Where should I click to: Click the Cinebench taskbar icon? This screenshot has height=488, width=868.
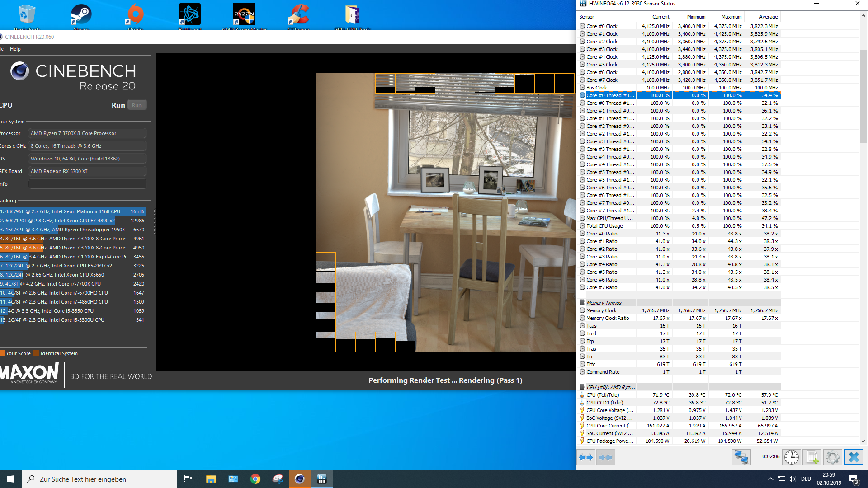pos(299,479)
